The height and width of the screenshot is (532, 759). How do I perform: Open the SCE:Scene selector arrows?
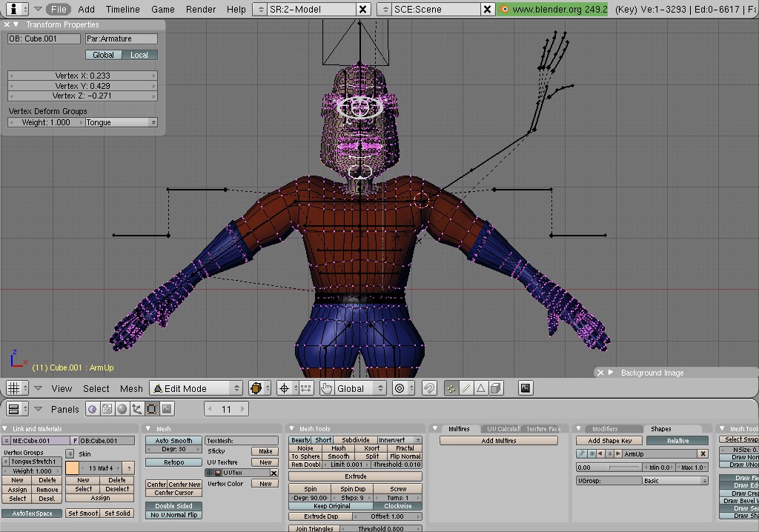coord(385,9)
